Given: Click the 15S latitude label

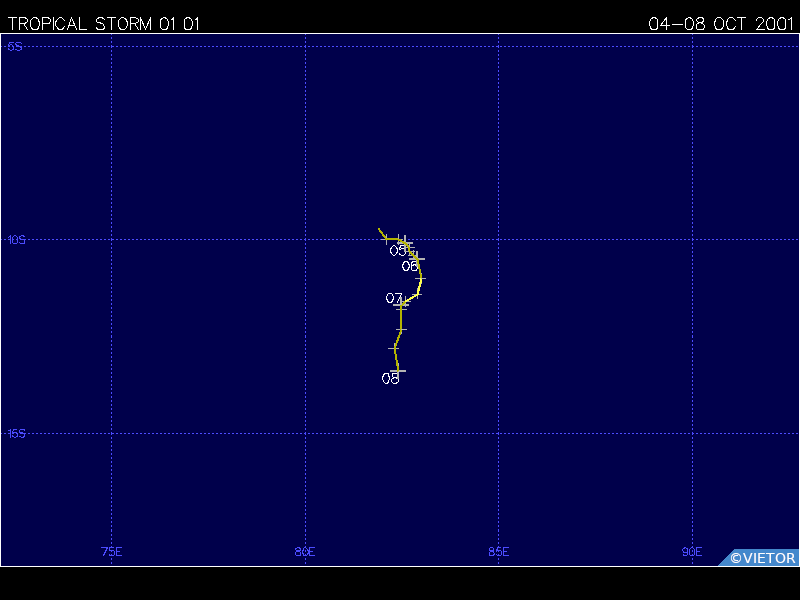Looking at the screenshot, I should (17, 434).
